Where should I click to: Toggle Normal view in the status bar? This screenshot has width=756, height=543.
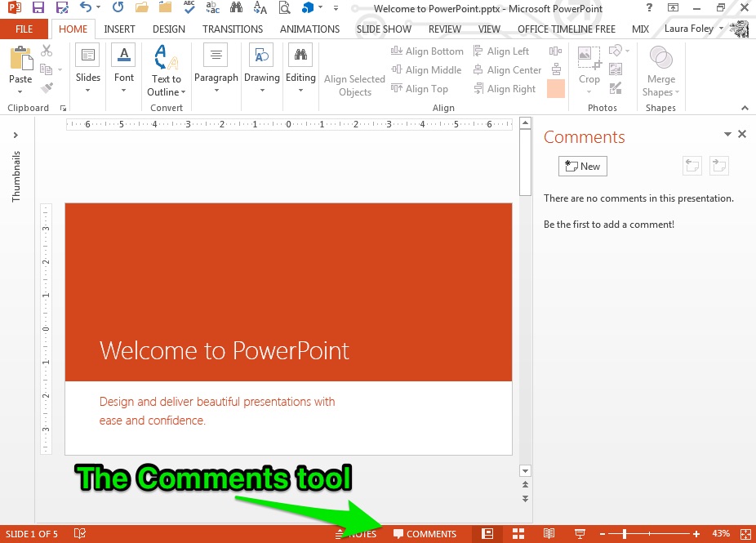487,533
